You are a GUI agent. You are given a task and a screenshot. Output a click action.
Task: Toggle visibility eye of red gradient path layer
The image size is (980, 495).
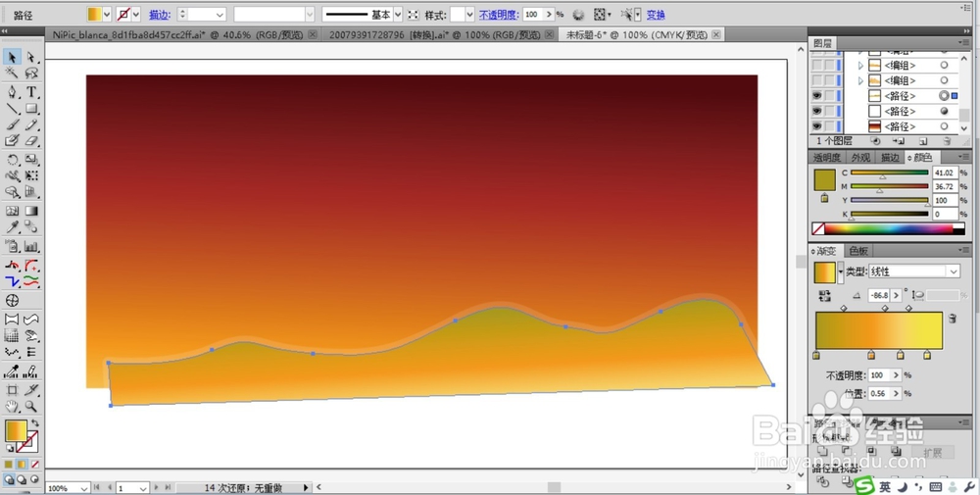[817, 126]
